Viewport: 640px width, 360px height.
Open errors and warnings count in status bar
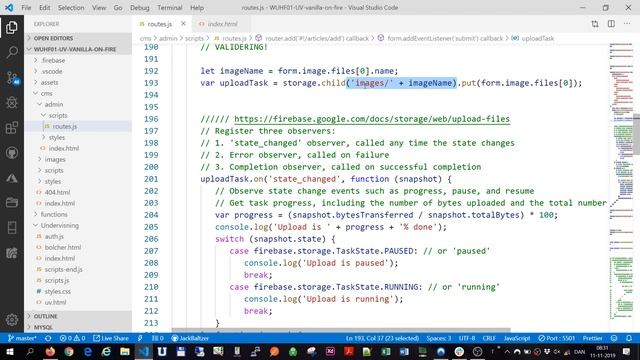72,338
